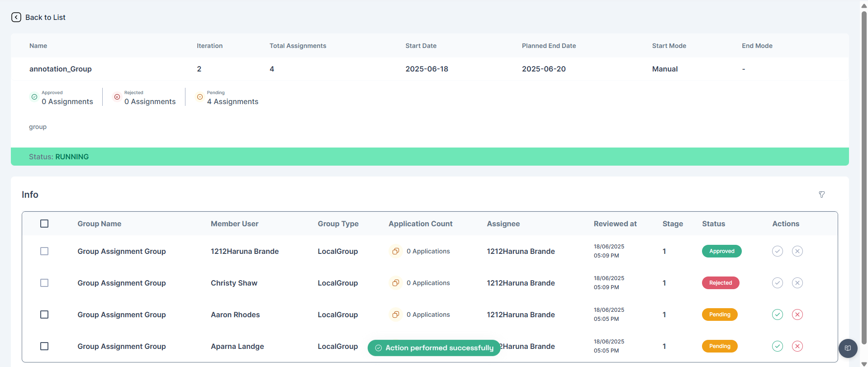Reject Aparna Landge pending assignment

(797, 346)
